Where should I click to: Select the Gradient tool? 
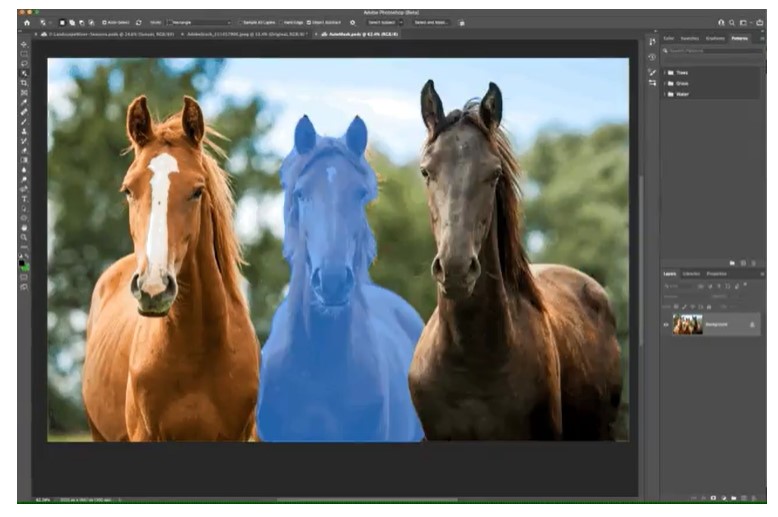click(24, 160)
